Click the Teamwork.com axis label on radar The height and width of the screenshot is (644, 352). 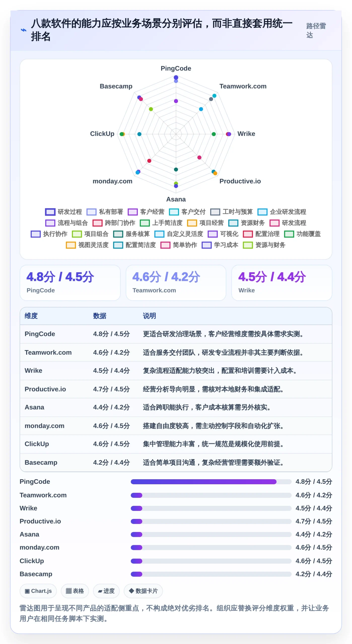[243, 86]
